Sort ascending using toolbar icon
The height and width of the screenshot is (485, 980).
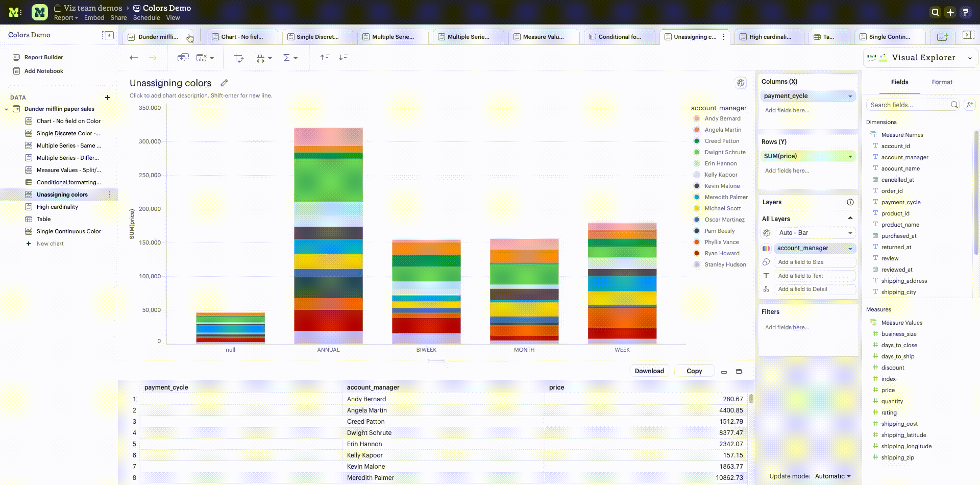325,58
